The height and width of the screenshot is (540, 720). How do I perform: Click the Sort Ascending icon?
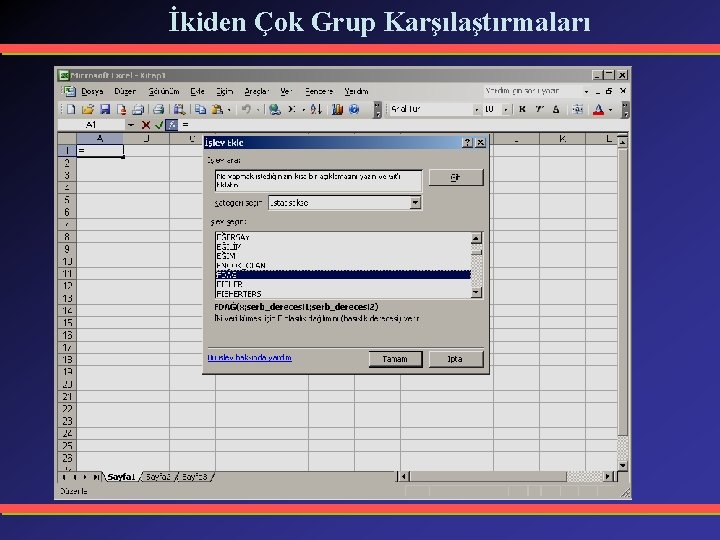pyautogui.click(x=316, y=109)
